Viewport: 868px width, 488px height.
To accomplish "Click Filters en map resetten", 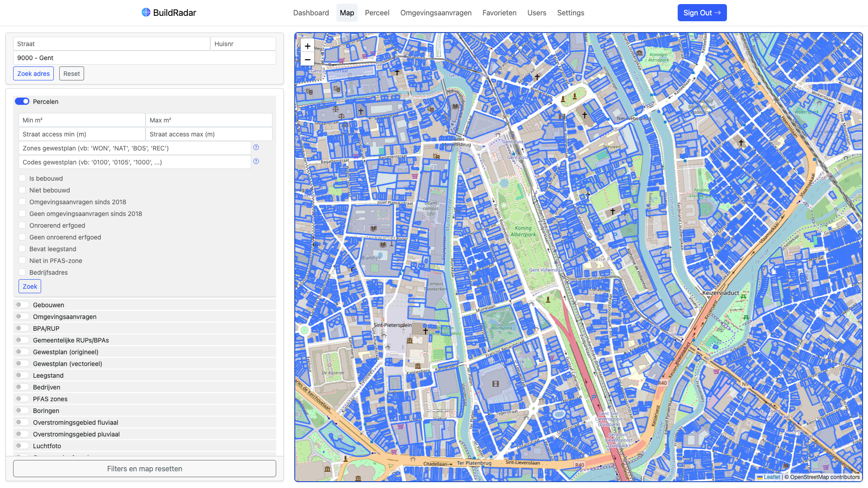I will click(x=145, y=469).
